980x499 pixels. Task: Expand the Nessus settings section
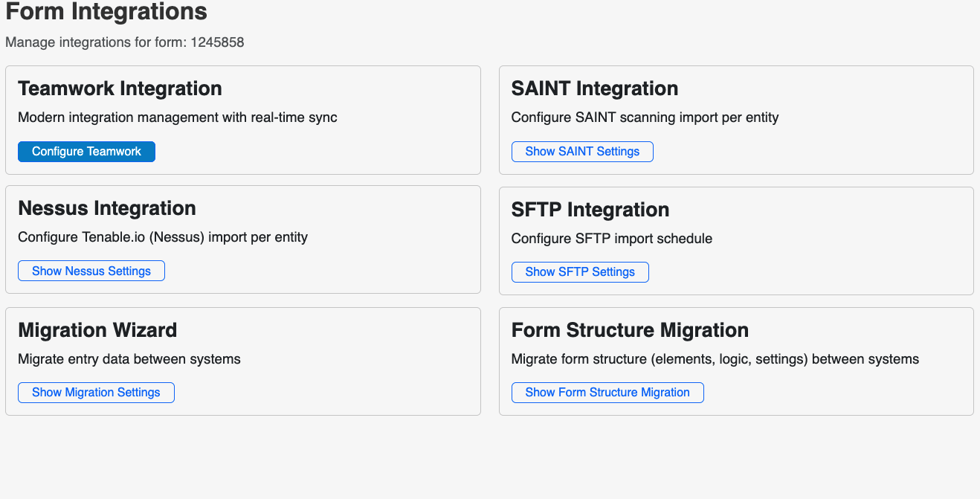tap(91, 271)
